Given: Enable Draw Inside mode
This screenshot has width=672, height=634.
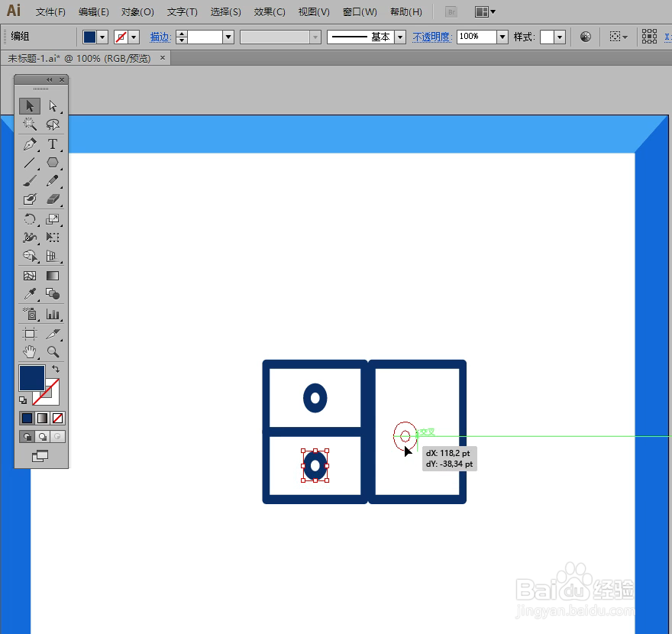Looking at the screenshot, I should (x=57, y=436).
